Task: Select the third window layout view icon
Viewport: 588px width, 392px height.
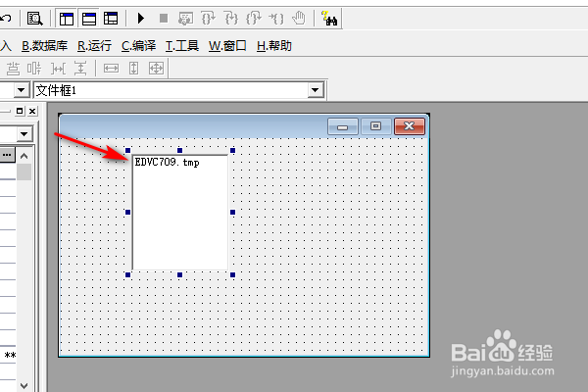Action: pyautogui.click(x=111, y=19)
